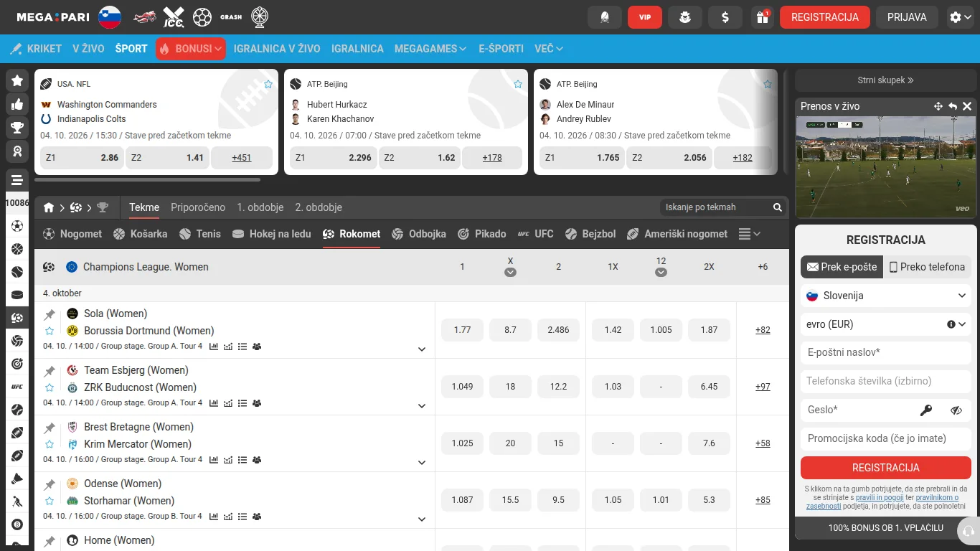Collapse the side panel with Strni skupek
This screenshot has width=980, height=551.
[886, 80]
